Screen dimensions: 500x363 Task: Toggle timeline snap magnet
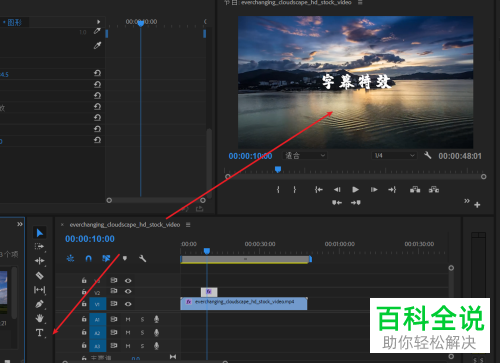pyautogui.click(x=88, y=258)
